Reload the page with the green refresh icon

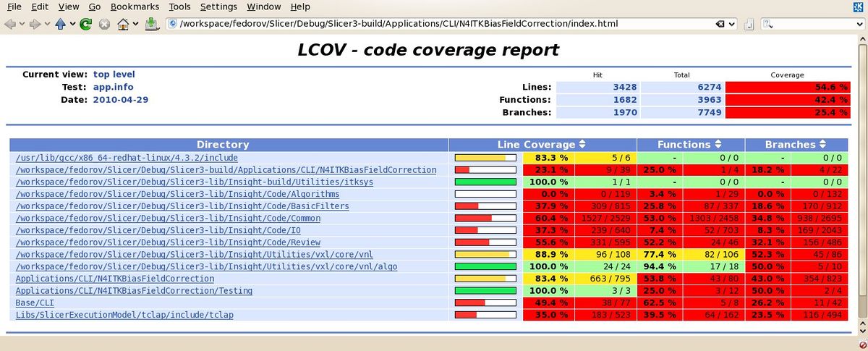pos(85,24)
